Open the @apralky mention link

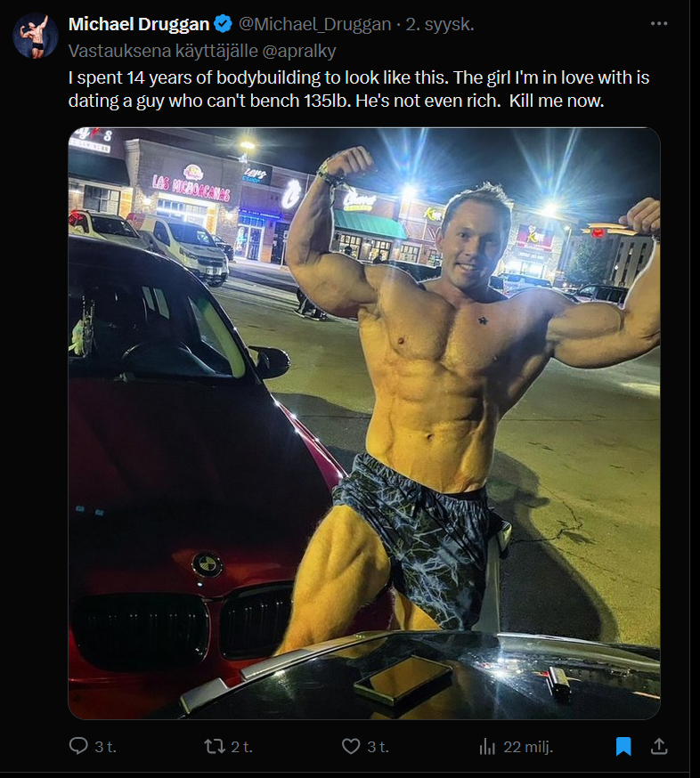(298, 51)
